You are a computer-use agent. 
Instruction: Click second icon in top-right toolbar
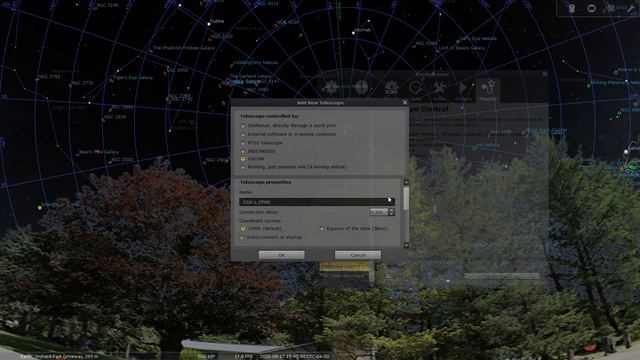coord(591,8)
